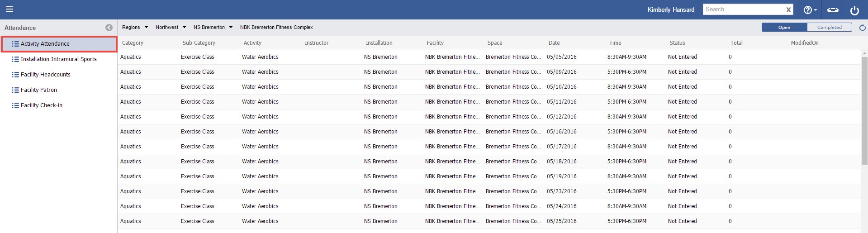Refresh the attendance list
Screen dimensions: 868x233
coord(862,28)
